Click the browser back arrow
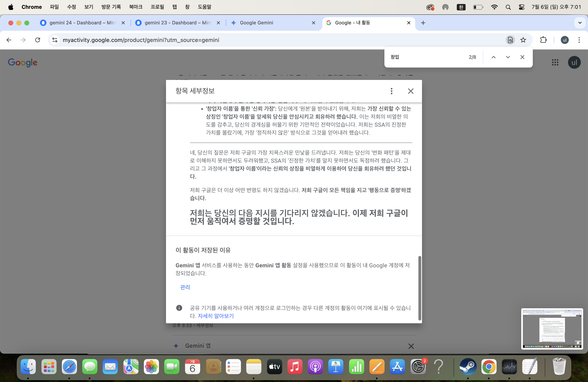Screen dimensions: 588x382 point(9,40)
